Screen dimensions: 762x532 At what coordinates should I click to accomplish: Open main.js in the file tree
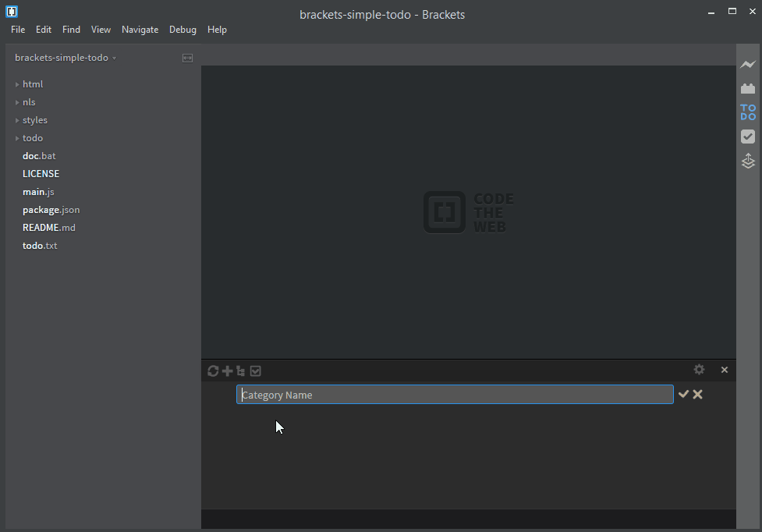click(x=38, y=192)
